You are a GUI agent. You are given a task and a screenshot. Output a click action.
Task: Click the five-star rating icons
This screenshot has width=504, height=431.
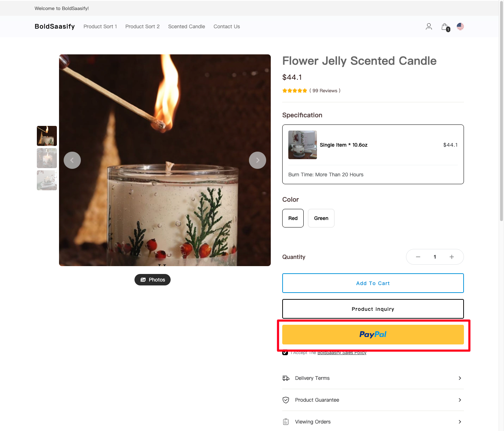click(295, 90)
